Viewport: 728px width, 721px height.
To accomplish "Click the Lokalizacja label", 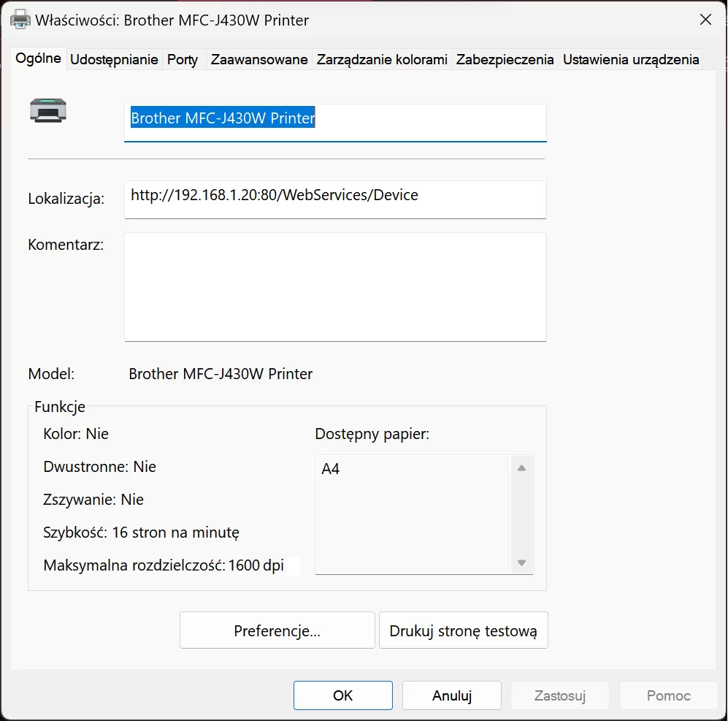I will coord(66,199).
